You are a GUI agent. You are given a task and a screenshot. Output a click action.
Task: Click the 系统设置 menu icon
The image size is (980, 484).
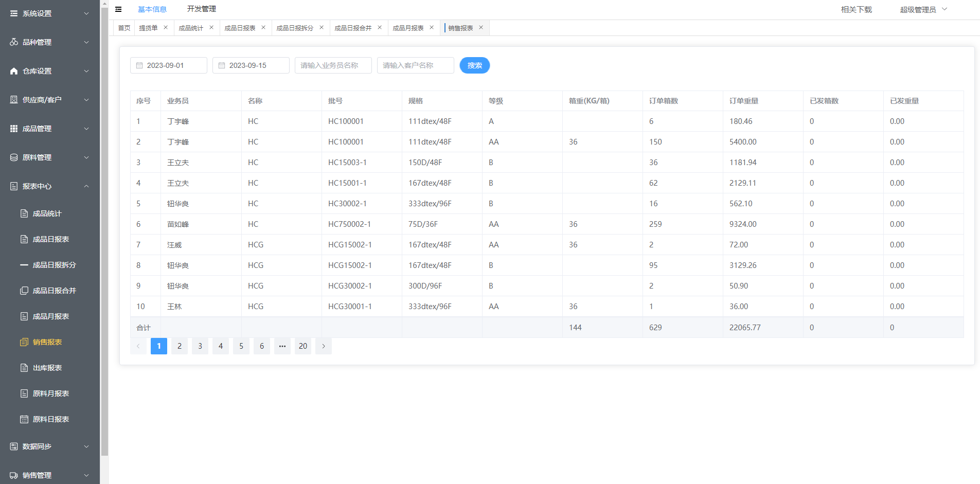click(x=14, y=13)
